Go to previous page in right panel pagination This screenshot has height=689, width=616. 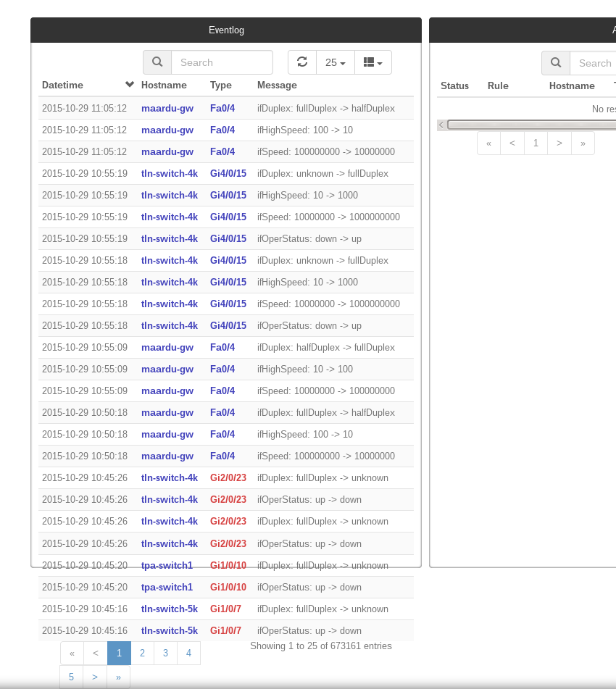512,143
